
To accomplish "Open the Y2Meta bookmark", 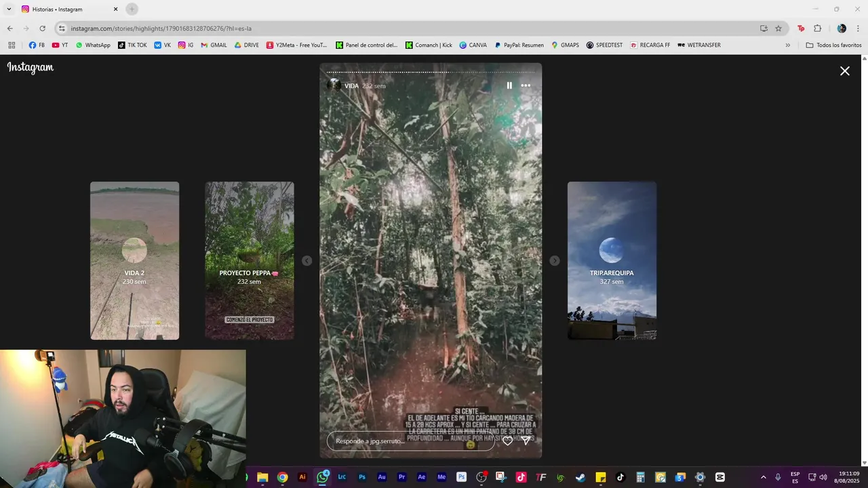I will click(x=297, y=45).
